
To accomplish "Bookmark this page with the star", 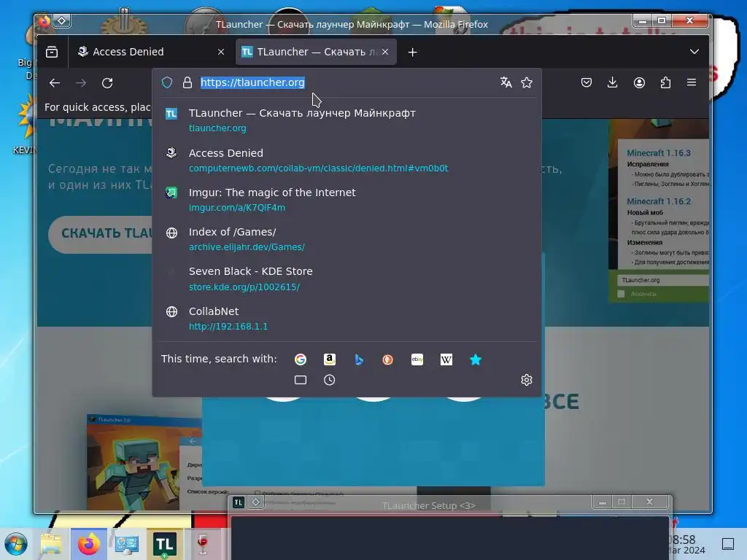I will point(527,82).
